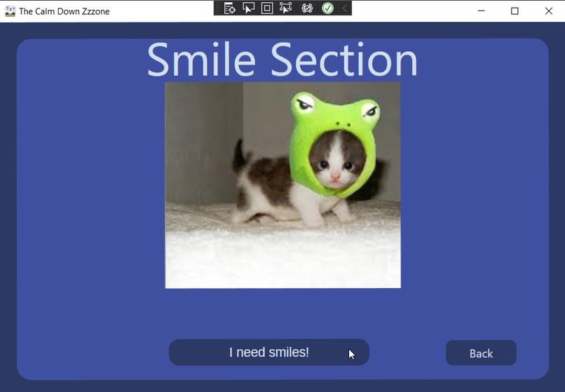The width and height of the screenshot is (565, 392).
Task: Click The Calm Down Zzzone title text
Action: coord(64,11)
